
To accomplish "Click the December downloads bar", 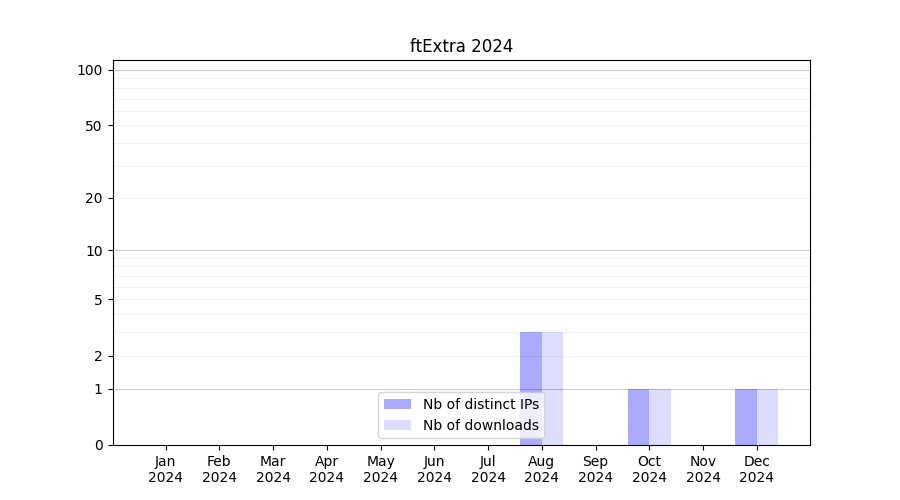I will click(767, 417).
